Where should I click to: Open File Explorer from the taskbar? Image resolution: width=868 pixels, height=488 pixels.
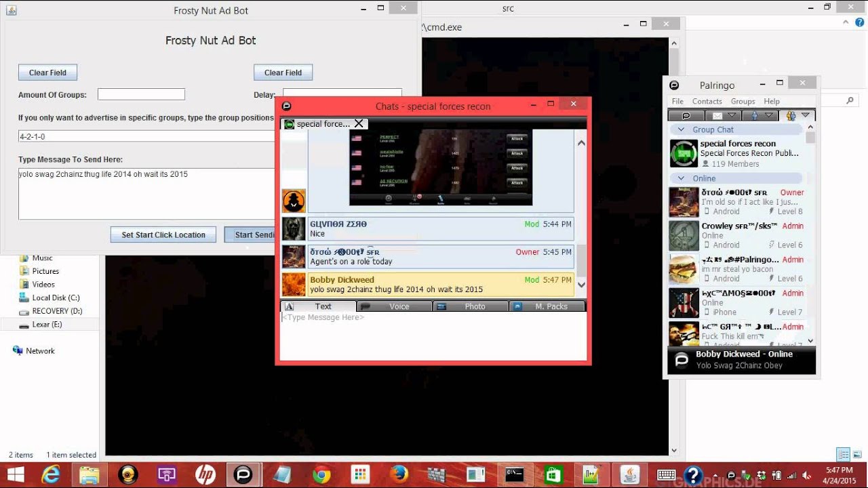pyautogui.click(x=90, y=474)
